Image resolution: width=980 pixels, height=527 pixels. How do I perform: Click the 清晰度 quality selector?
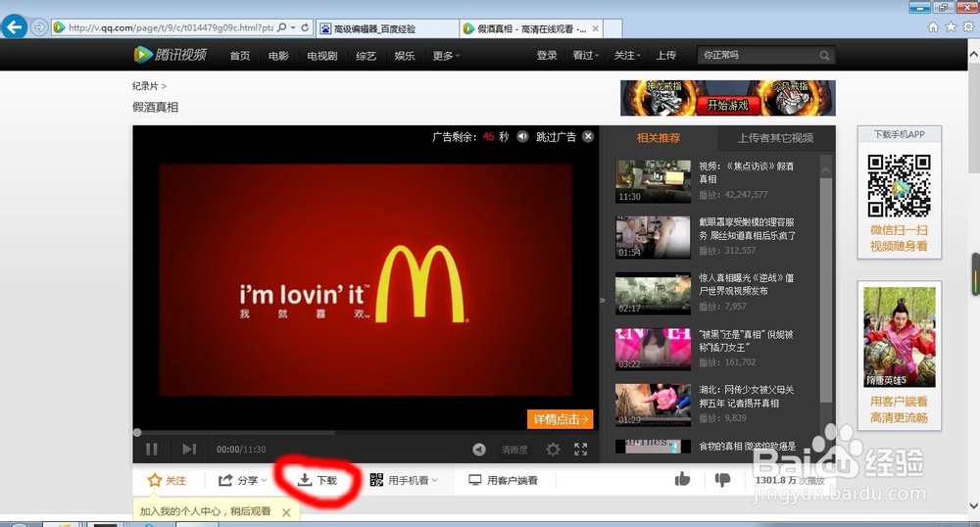[515, 450]
